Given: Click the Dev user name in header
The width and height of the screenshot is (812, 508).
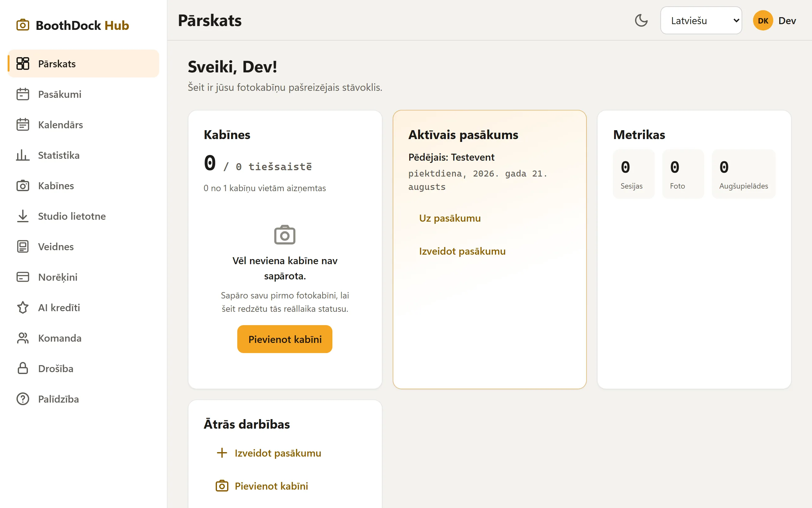Looking at the screenshot, I should (x=787, y=21).
